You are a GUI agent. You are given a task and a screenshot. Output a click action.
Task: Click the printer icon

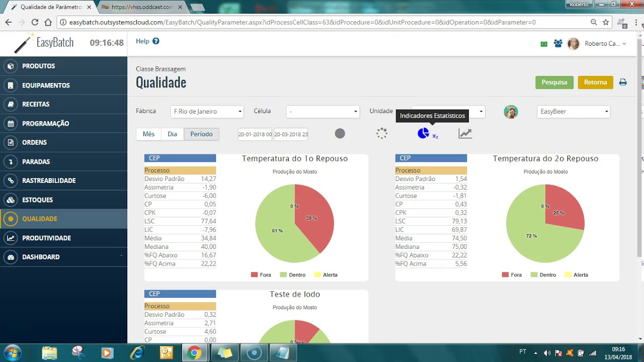(623, 82)
